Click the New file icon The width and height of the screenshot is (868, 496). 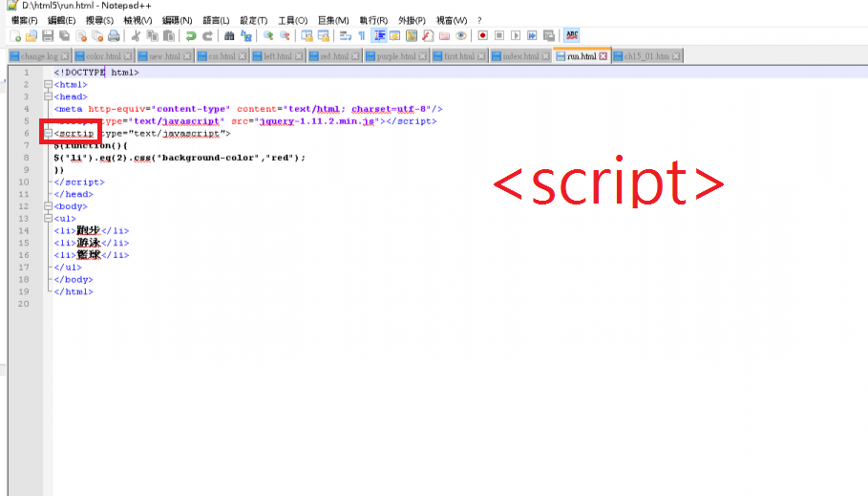point(15,36)
